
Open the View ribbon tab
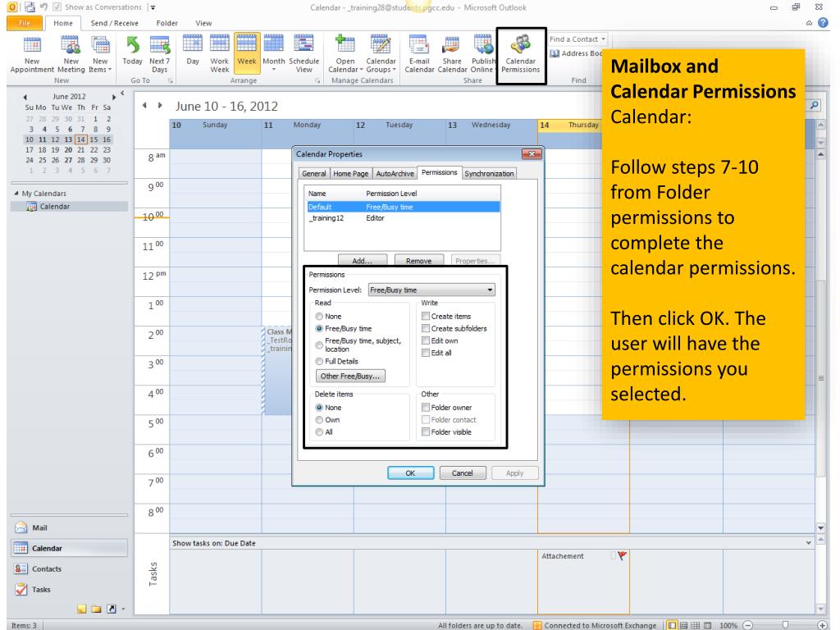pos(203,23)
